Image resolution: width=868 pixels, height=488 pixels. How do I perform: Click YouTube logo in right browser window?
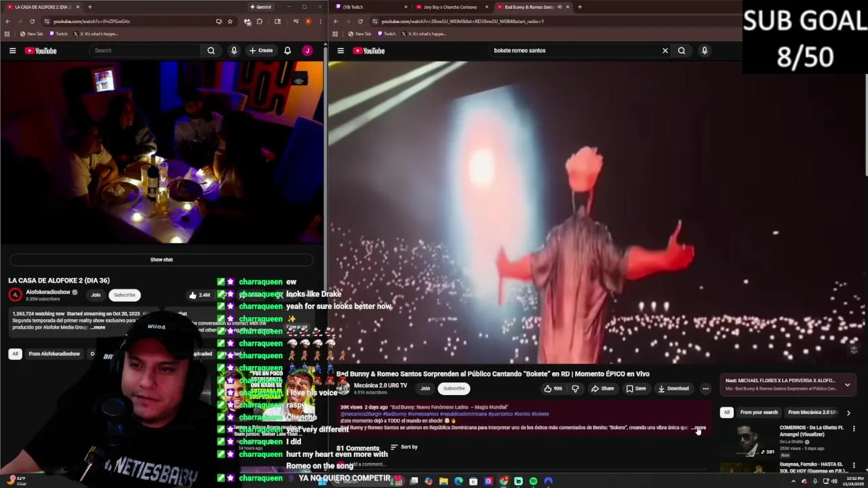pos(369,51)
